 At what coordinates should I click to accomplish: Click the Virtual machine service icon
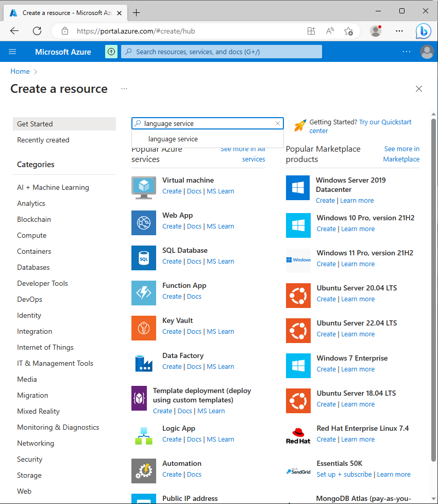point(144,188)
